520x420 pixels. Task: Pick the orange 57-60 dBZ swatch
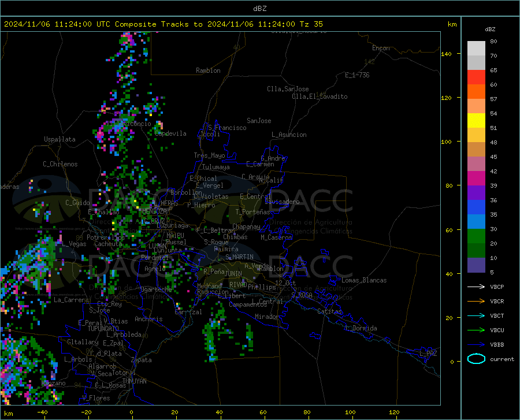[476, 92]
